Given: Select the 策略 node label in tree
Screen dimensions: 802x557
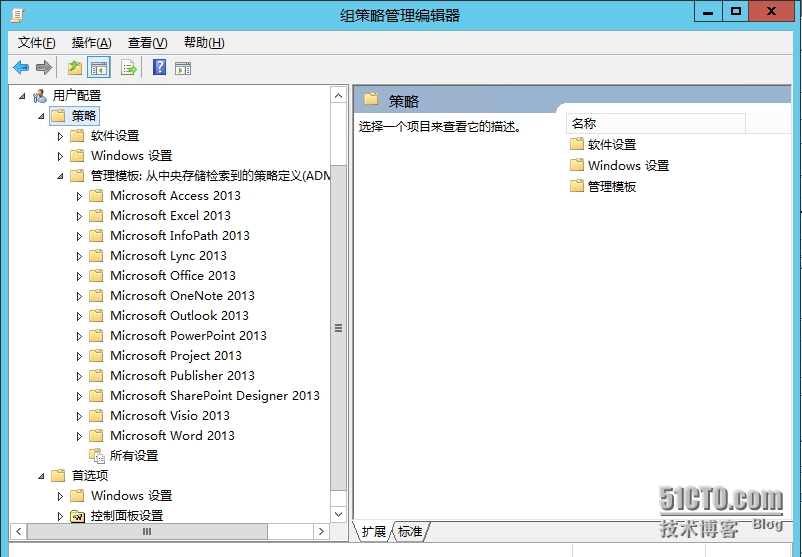Looking at the screenshot, I should (84, 116).
